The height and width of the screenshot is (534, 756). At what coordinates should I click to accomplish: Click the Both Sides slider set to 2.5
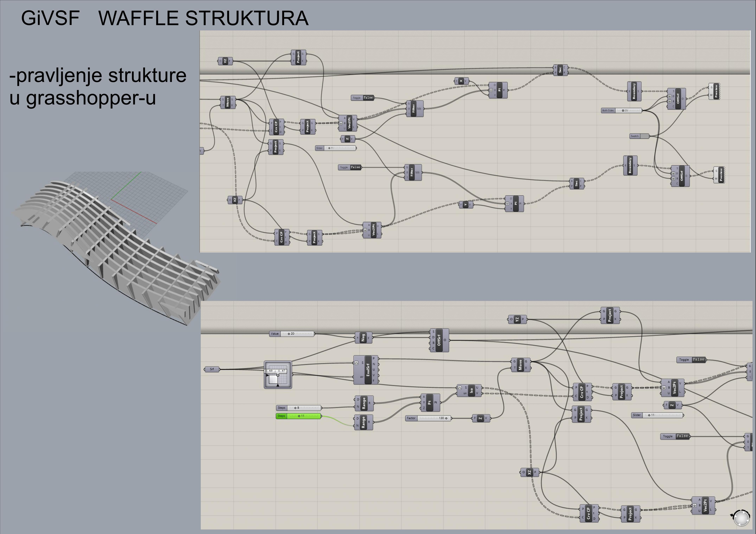[x=622, y=111]
